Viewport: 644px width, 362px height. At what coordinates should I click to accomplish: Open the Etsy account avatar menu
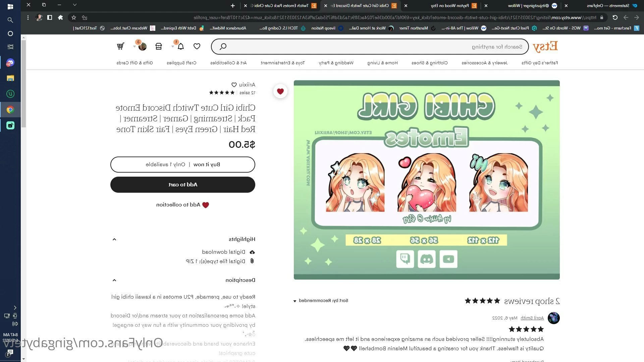(x=143, y=46)
